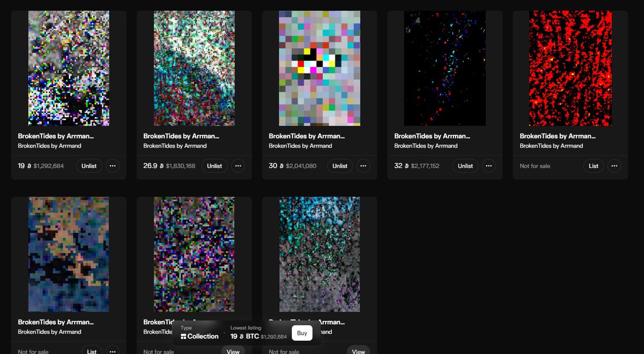This screenshot has width=644, height=354.
Task: Open the dark multicolor noise artwork thumbnail
Action: click(x=194, y=254)
